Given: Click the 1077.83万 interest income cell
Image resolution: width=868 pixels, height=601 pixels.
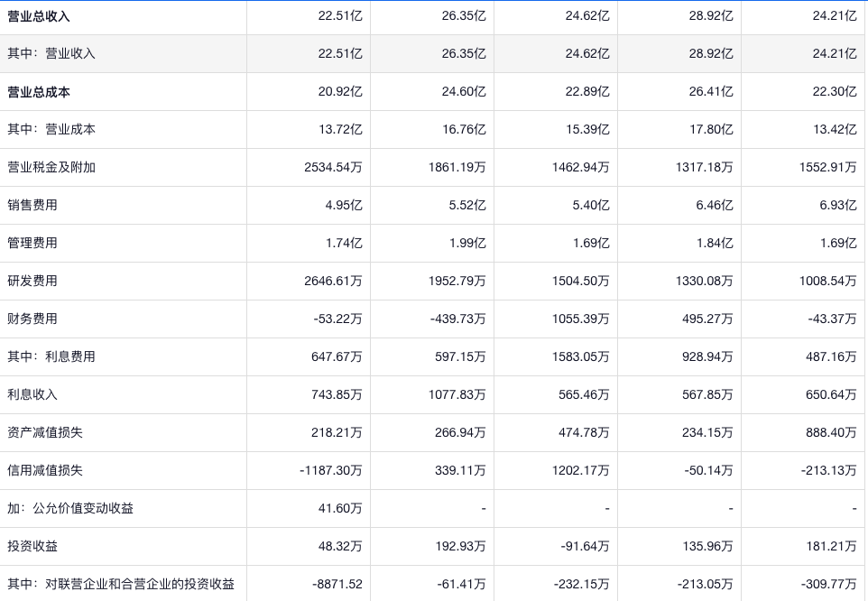Looking at the screenshot, I should (457, 395).
